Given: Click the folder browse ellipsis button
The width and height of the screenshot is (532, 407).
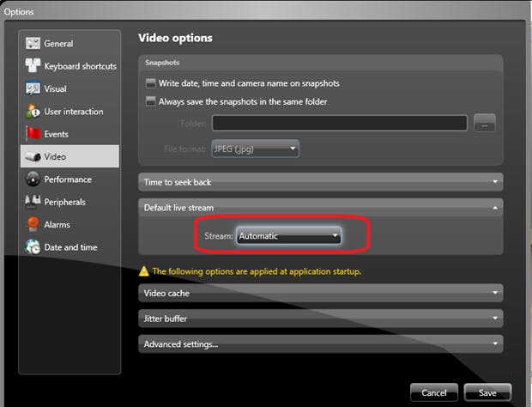Looking at the screenshot, I should click(x=485, y=123).
